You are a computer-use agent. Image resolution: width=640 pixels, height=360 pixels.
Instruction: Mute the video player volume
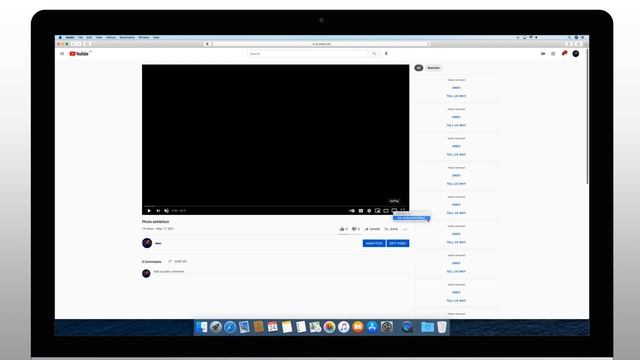[166, 211]
